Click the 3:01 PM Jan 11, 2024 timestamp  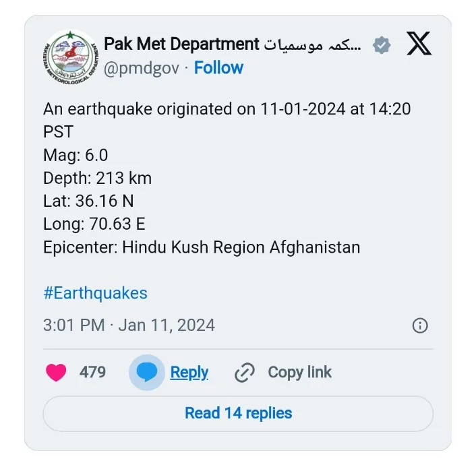click(129, 325)
